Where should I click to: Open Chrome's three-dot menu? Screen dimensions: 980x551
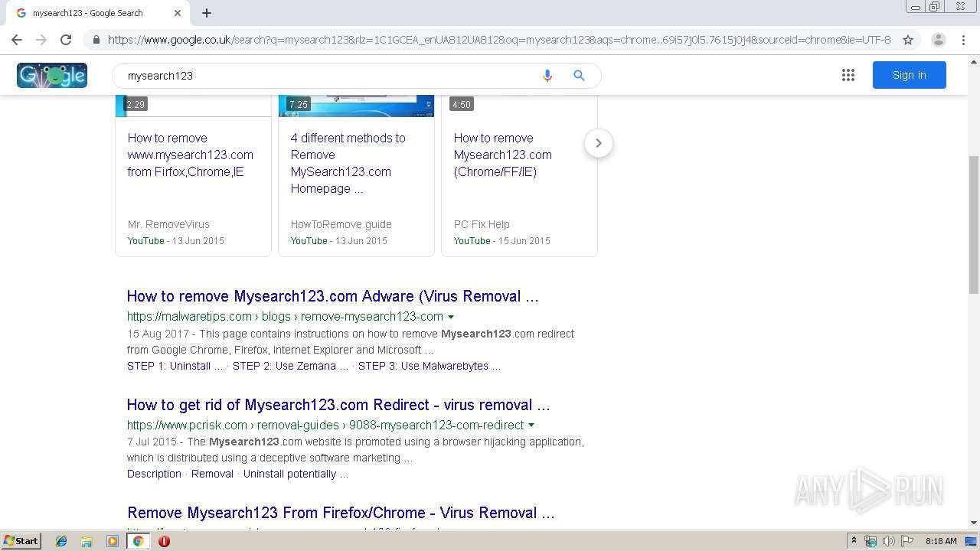tap(964, 40)
